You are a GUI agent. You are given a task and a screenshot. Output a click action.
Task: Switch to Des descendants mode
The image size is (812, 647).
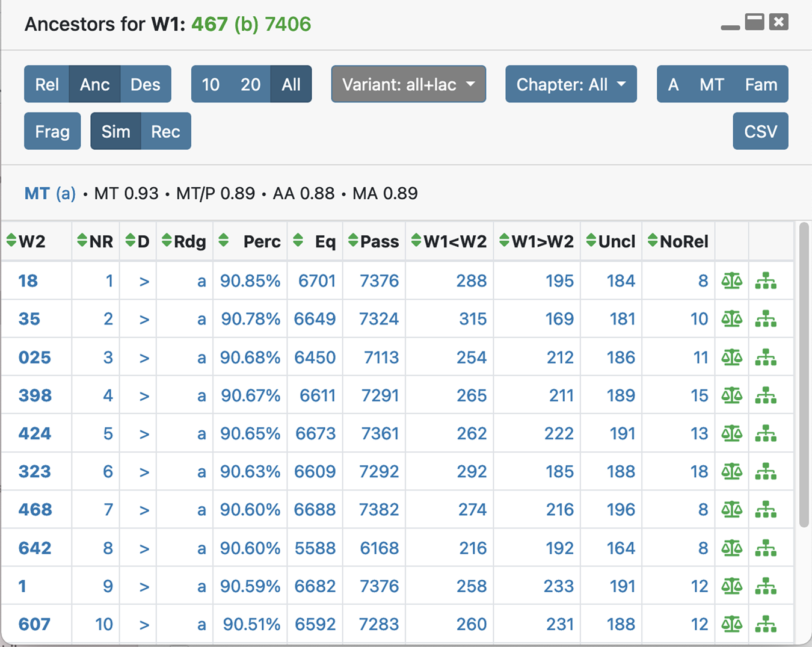[146, 84]
